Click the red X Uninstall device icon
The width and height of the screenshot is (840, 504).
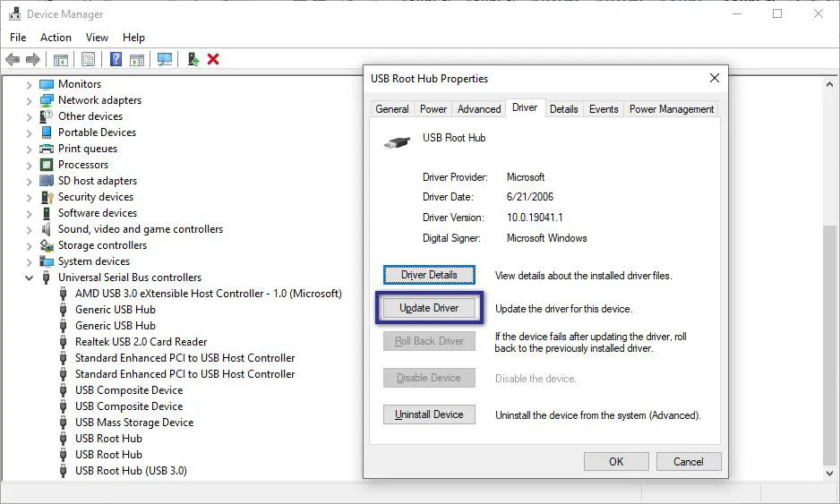(x=213, y=59)
